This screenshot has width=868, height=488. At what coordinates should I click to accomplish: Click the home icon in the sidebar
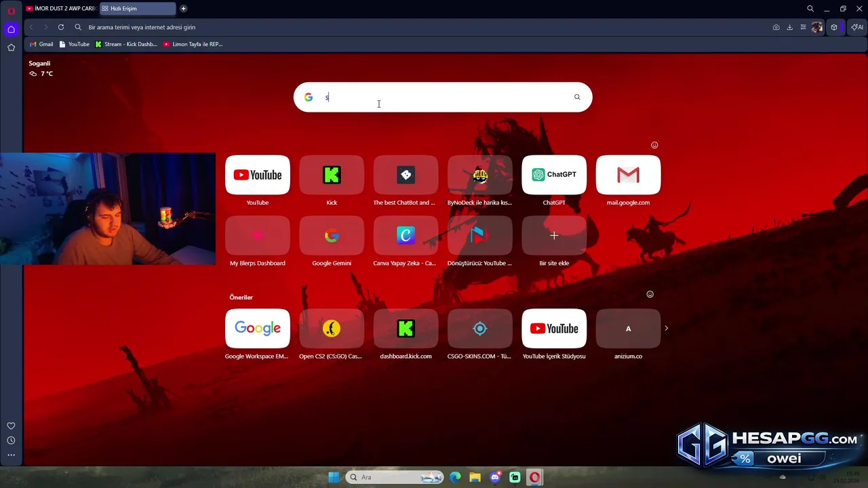11,29
